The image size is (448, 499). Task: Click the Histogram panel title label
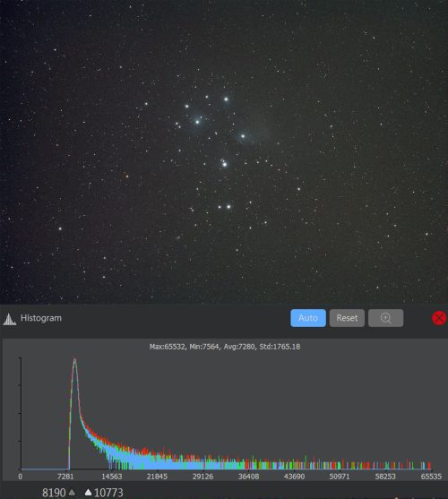tap(41, 318)
